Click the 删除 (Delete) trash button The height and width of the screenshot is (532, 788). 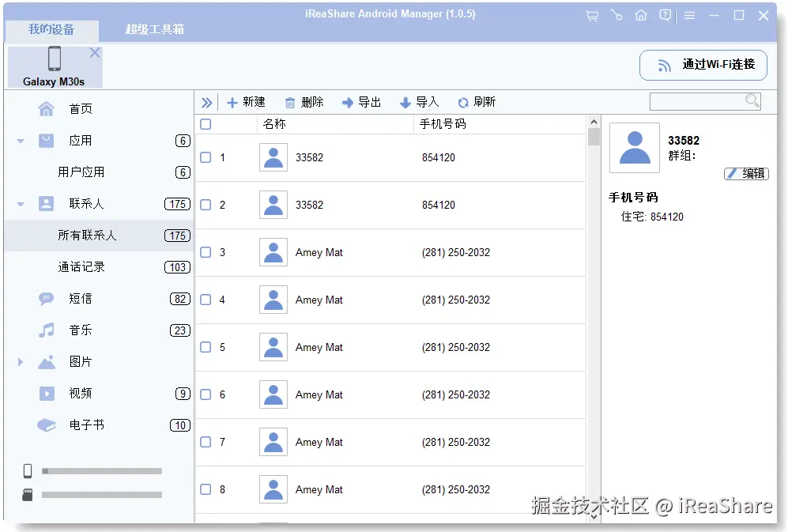(304, 102)
